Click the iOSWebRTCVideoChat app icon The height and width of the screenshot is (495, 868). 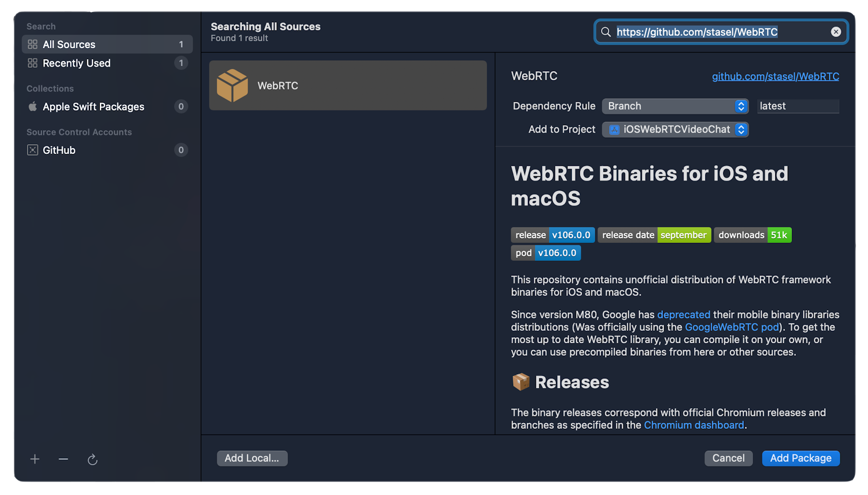click(613, 129)
